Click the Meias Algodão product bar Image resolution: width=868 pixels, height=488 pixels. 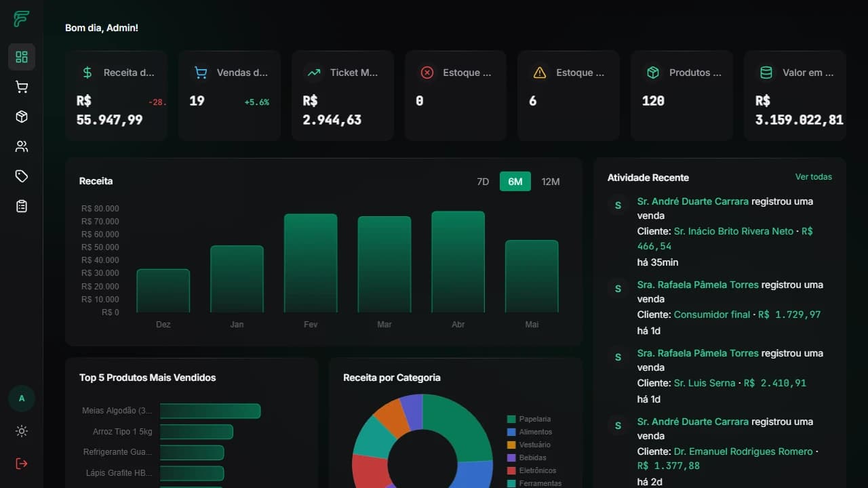[x=210, y=411]
